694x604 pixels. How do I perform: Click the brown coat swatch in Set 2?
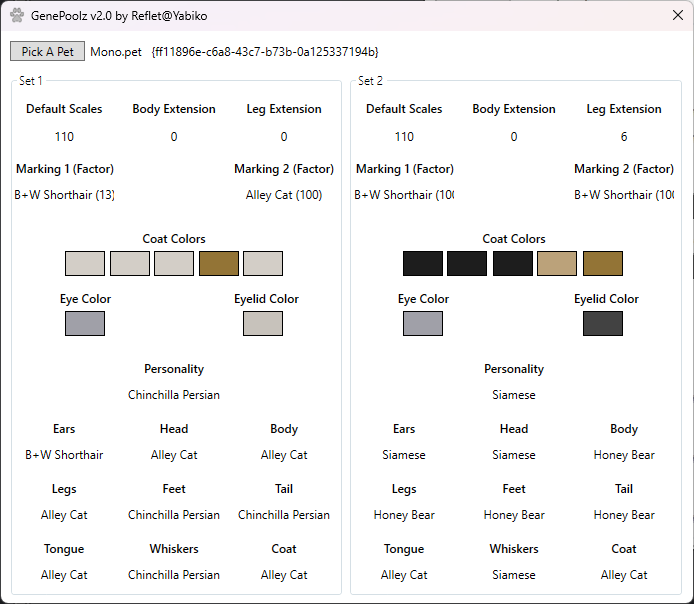pyautogui.click(x=603, y=263)
